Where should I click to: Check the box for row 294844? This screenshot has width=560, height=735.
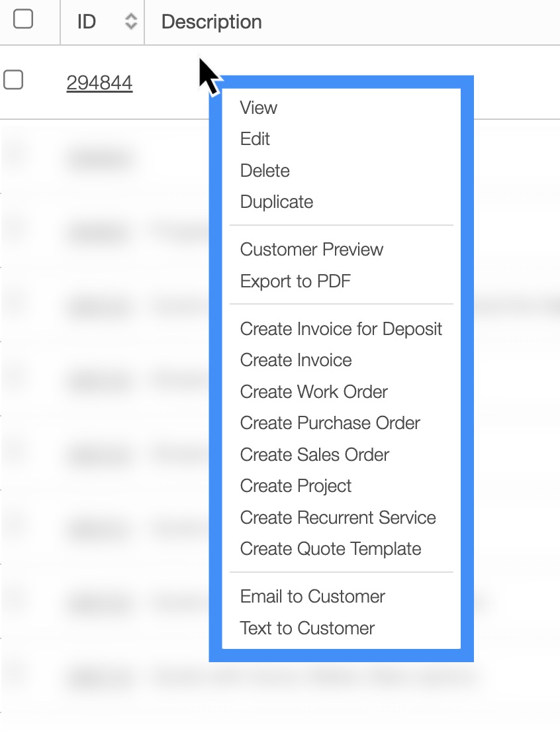13,81
